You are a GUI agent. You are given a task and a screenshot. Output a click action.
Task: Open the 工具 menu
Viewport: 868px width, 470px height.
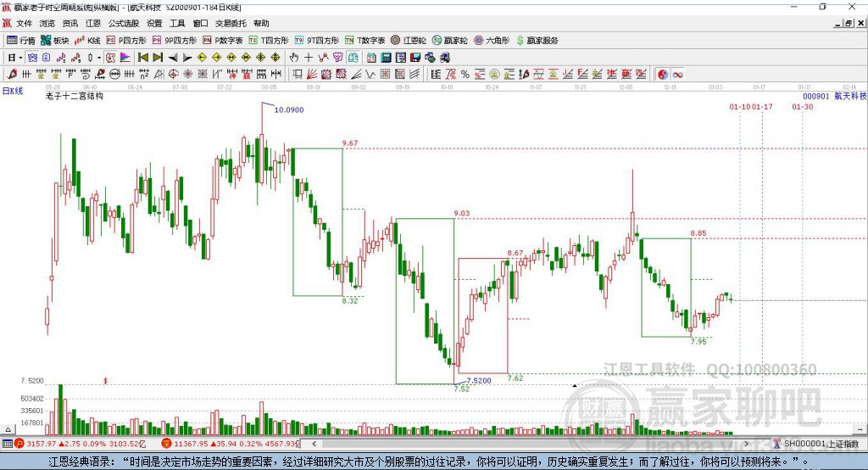[x=177, y=23]
